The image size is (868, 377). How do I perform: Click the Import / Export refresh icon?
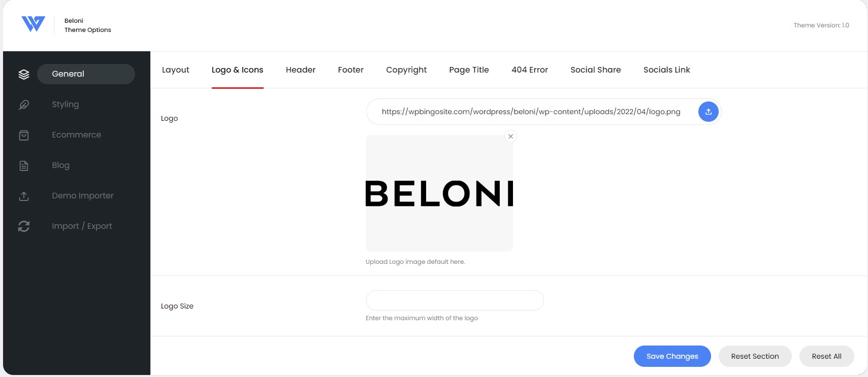(24, 226)
